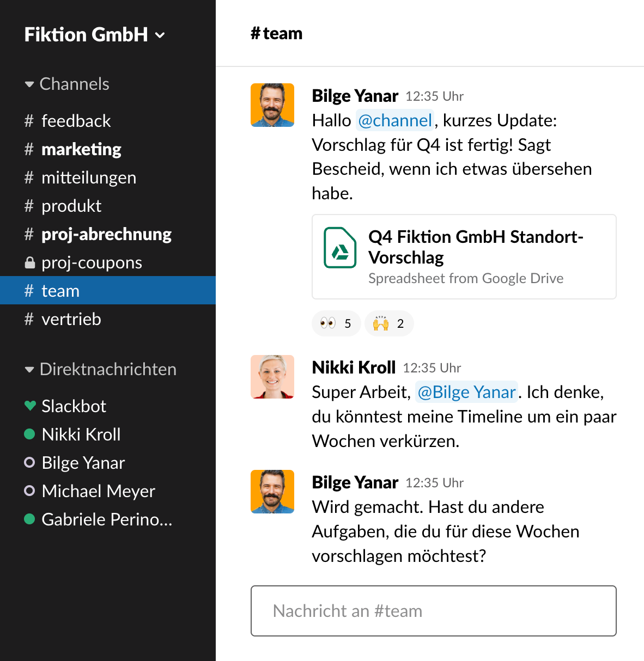644x661 pixels.
Task: Click Nikki Kroll's avatar in her message
Action: pos(272,377)
